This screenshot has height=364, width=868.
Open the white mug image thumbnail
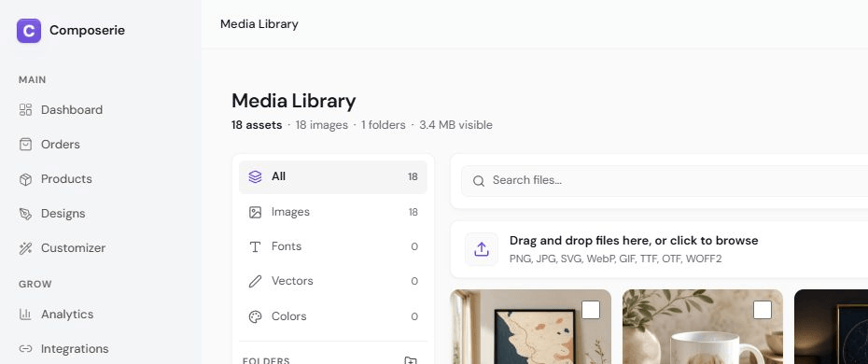click(703, 327)
